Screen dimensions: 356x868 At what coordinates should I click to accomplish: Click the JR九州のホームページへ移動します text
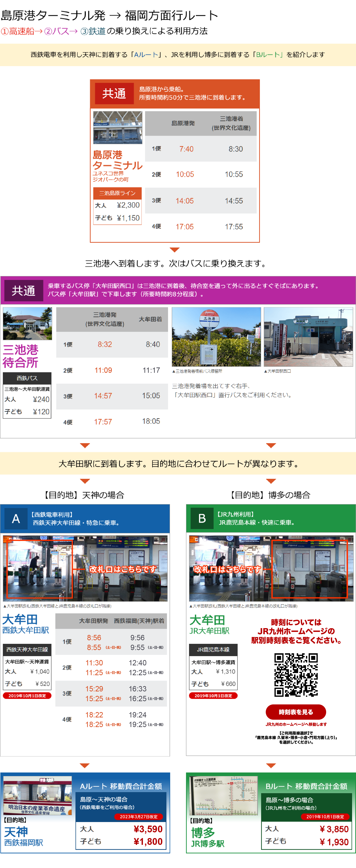point(296,724)
